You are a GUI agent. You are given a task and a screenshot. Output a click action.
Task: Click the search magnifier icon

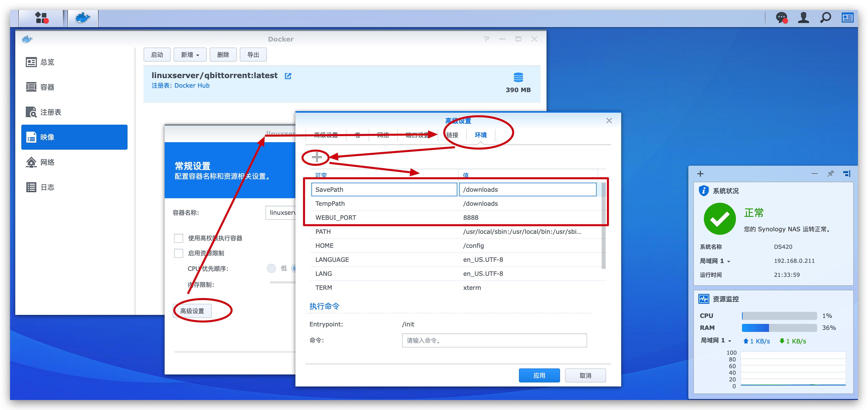pyautogui.click(x=825, y=18)
